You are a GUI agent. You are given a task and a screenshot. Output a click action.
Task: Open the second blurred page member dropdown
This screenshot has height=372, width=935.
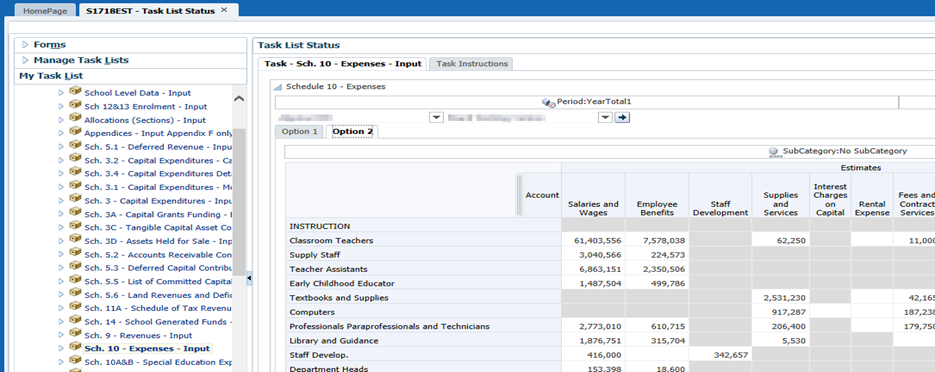[x=605, y=117]
